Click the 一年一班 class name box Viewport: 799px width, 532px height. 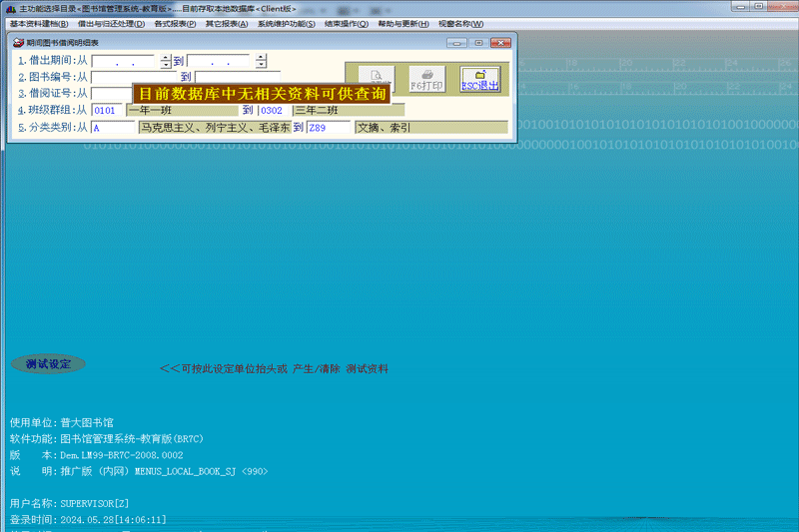pyautogui.click(x=183, y=111)
